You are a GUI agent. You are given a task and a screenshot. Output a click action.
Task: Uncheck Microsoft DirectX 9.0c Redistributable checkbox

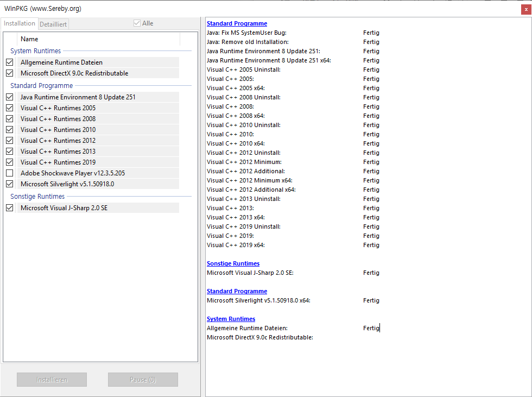(x=10, y=73)
